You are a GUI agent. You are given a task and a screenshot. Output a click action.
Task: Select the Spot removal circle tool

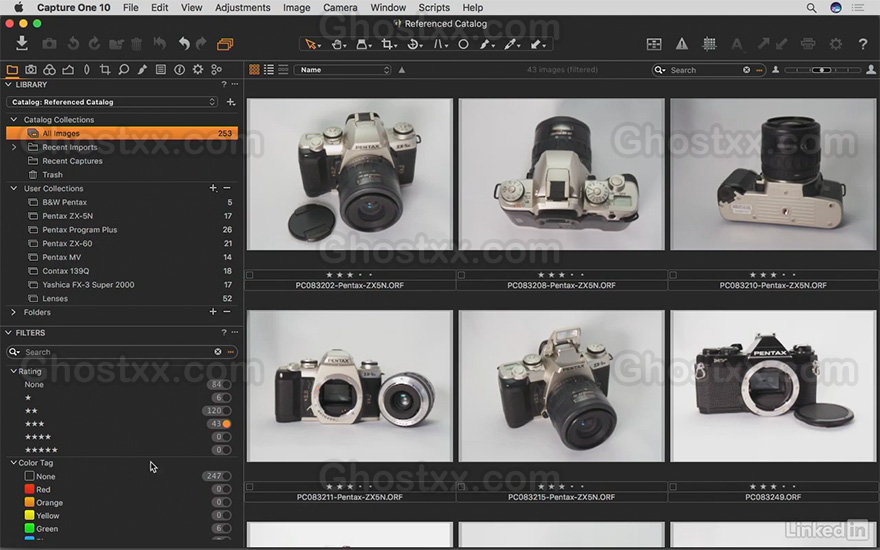pyautogui.click(x=463, y=44)
